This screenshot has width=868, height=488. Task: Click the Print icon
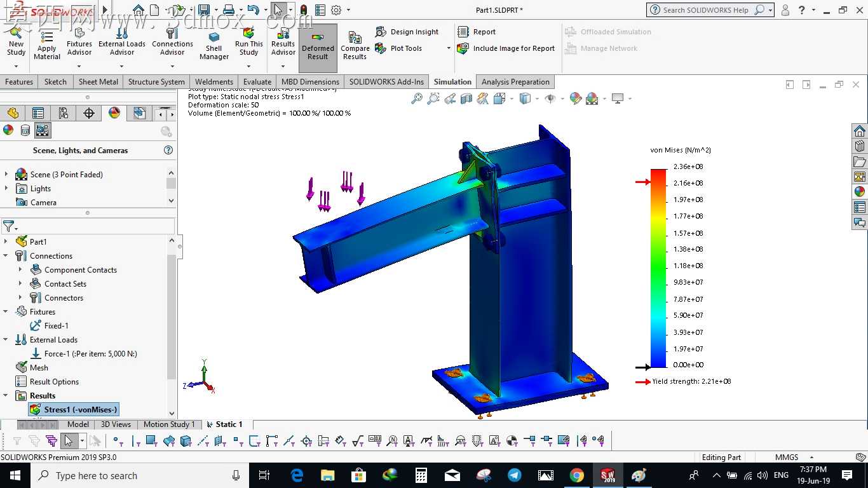(229, 10)
